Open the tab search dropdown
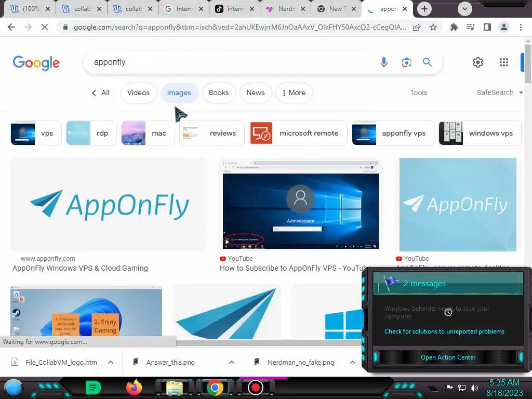This screenshot has width=532, height=399. [x=465, y=9]
